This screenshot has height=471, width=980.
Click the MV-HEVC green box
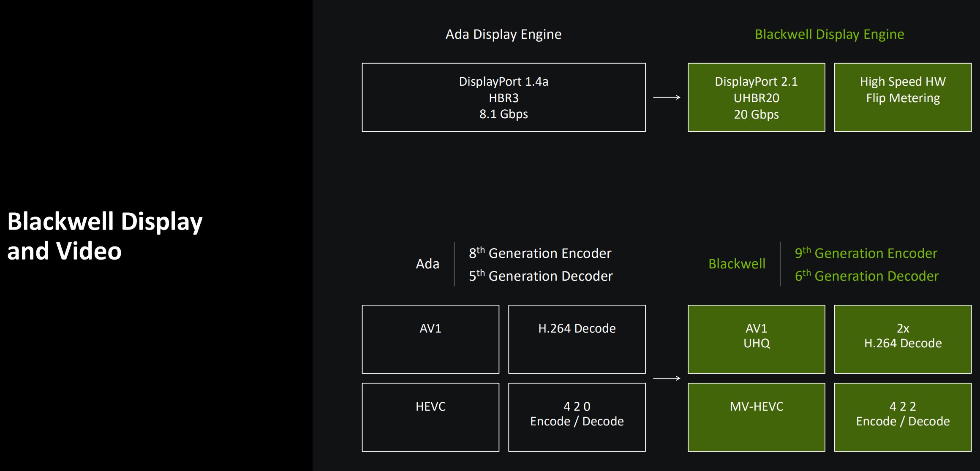(756, 417)
